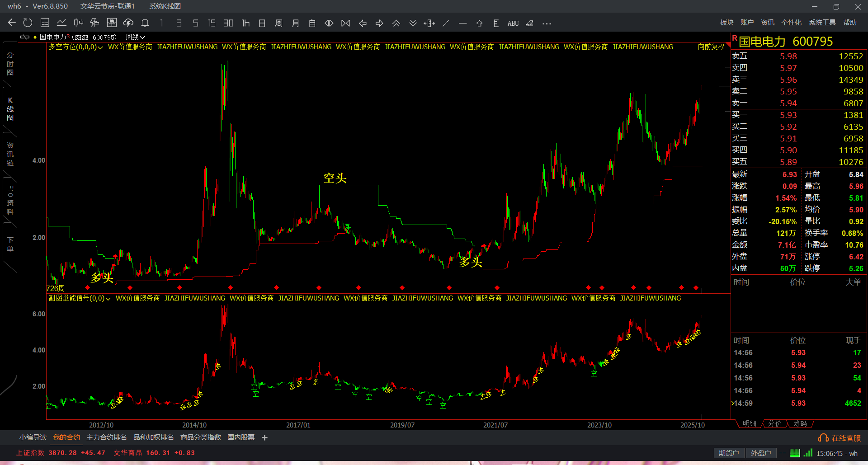868x465 pixels.
Task: Click the back arrow in the toolbar
Action: pos(12,23)
